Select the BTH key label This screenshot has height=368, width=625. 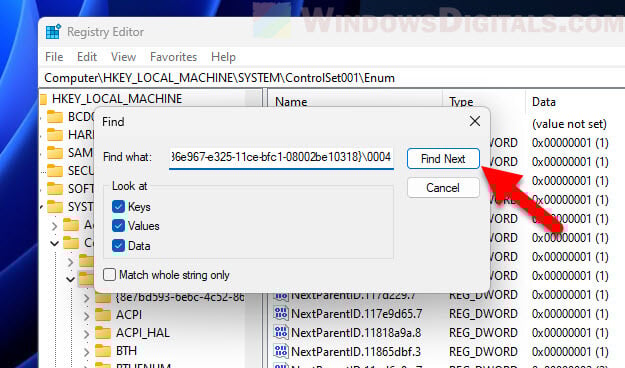[126, 351]
